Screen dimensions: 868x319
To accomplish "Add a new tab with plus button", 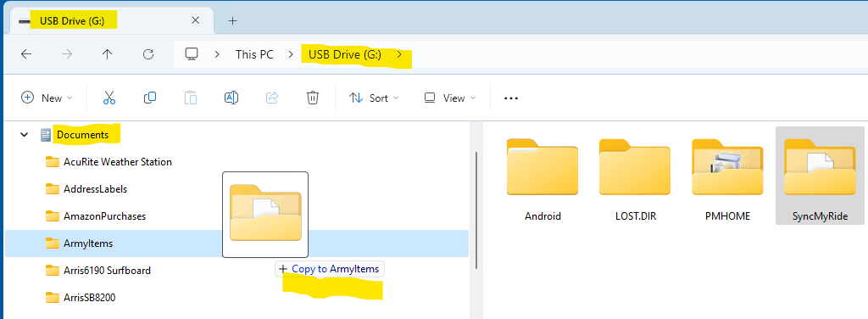I will click(x=233, y=21).
